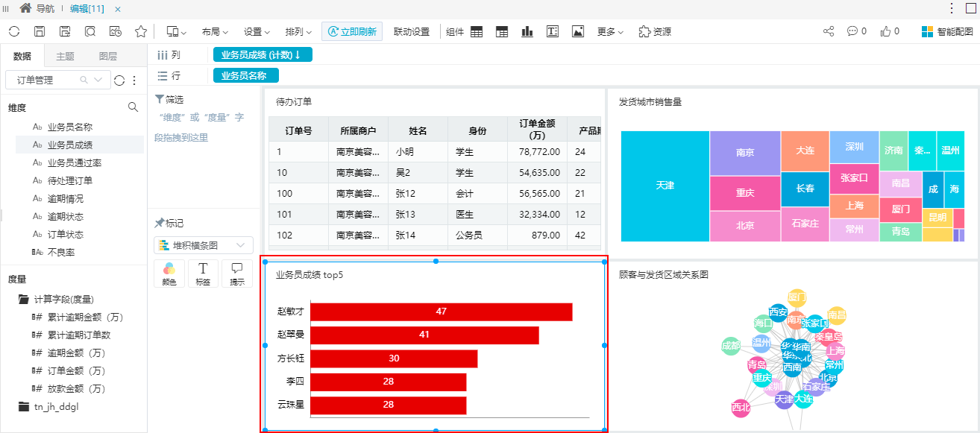Image resolution: width=980 pixels, height=433 pixels.
Task: Select the 编辑[11] tab
Action: [87, 8]
